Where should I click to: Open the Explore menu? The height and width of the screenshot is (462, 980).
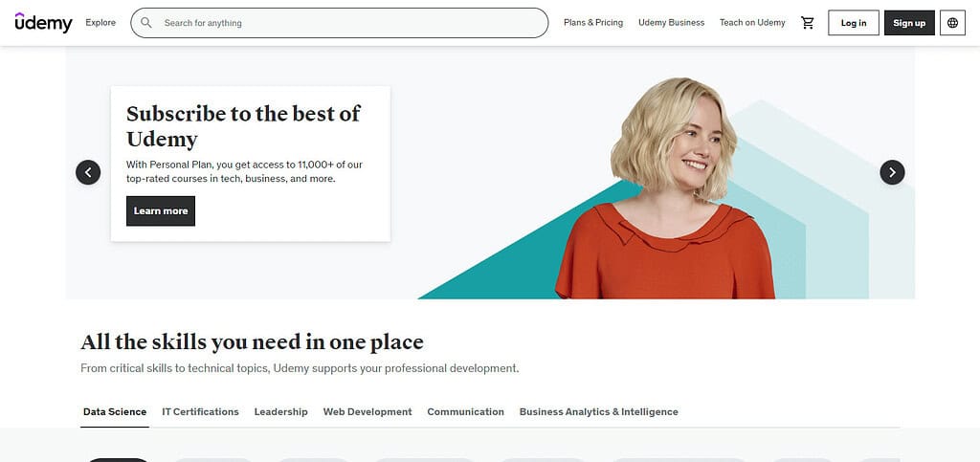point(100,22)
